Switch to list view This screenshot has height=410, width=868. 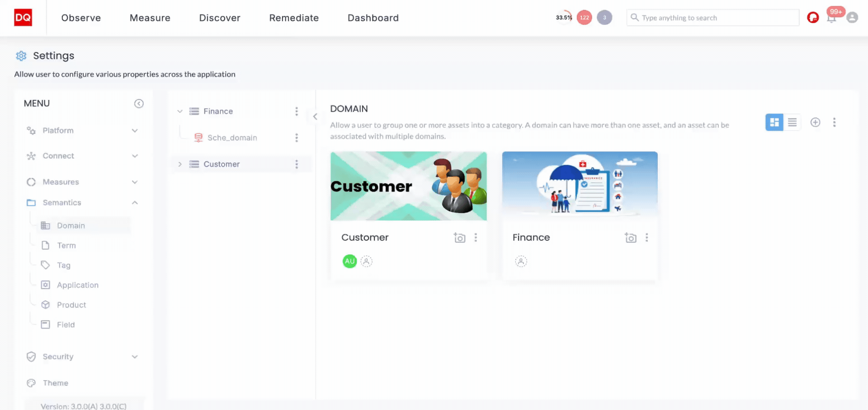[792, 122]
